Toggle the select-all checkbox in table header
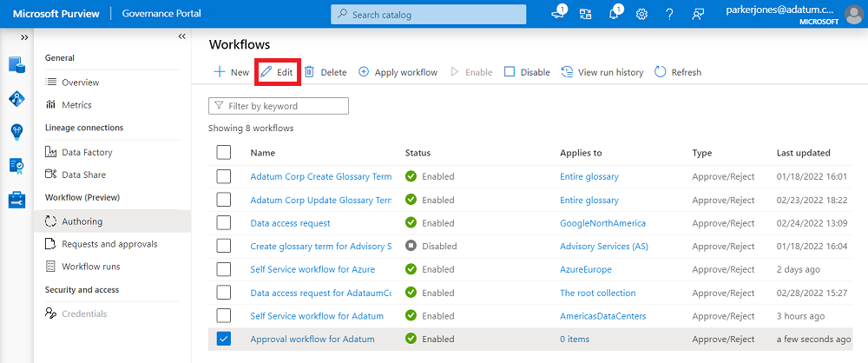 224,153
